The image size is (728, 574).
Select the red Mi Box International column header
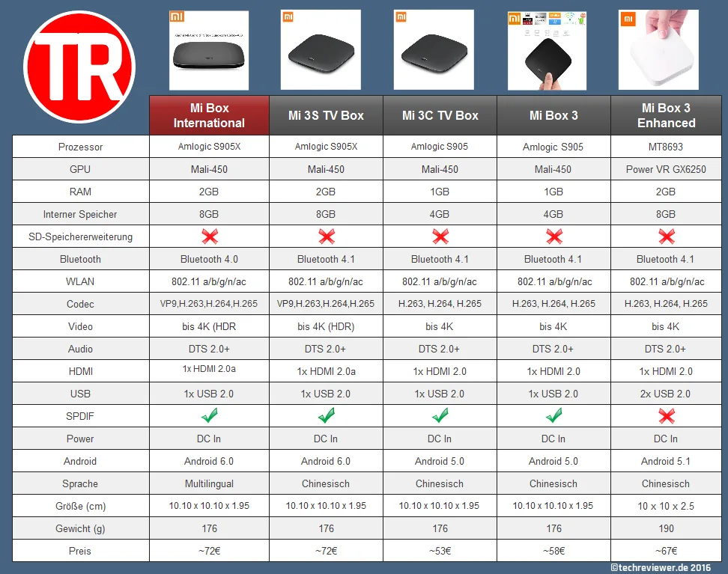pyautogui.click(x=210, y=115)
